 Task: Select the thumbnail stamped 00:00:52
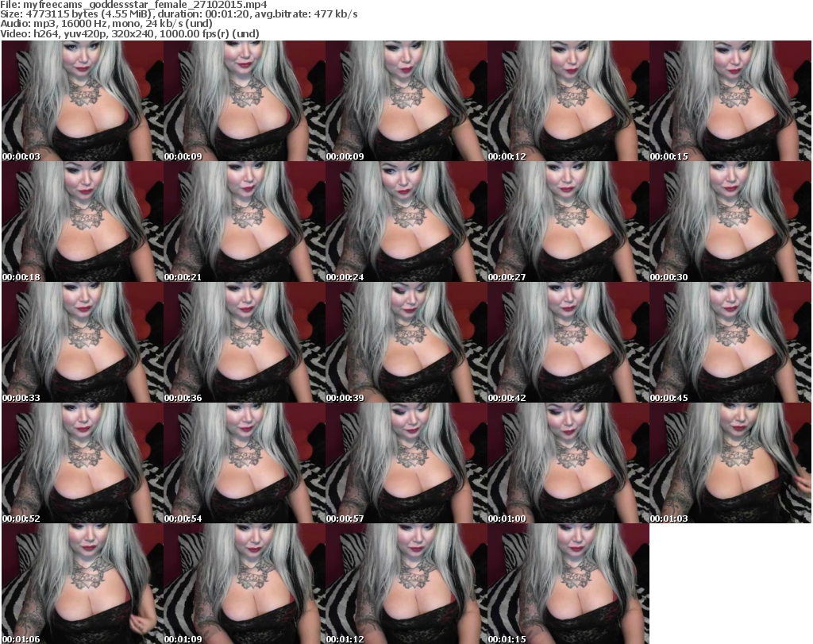click(x=83, y=463)
